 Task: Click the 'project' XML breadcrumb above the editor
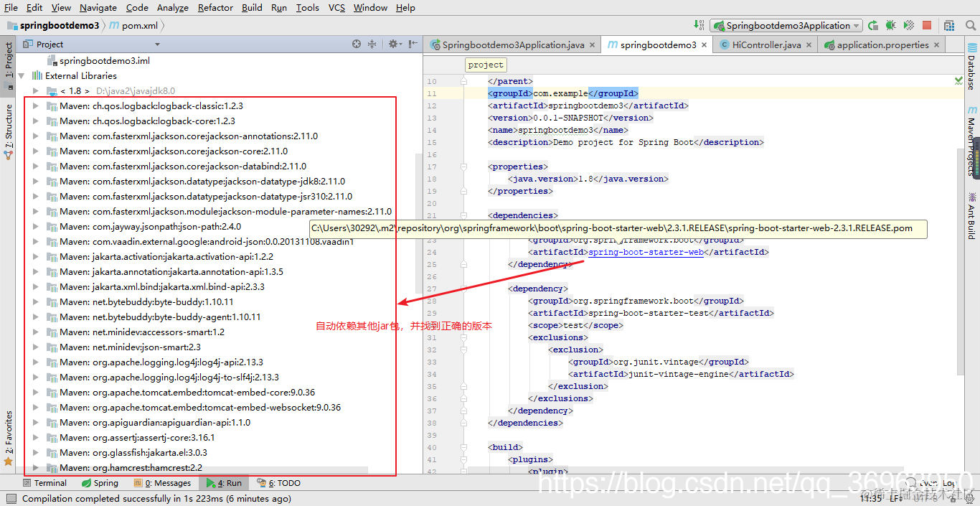(x=486, y=65)
